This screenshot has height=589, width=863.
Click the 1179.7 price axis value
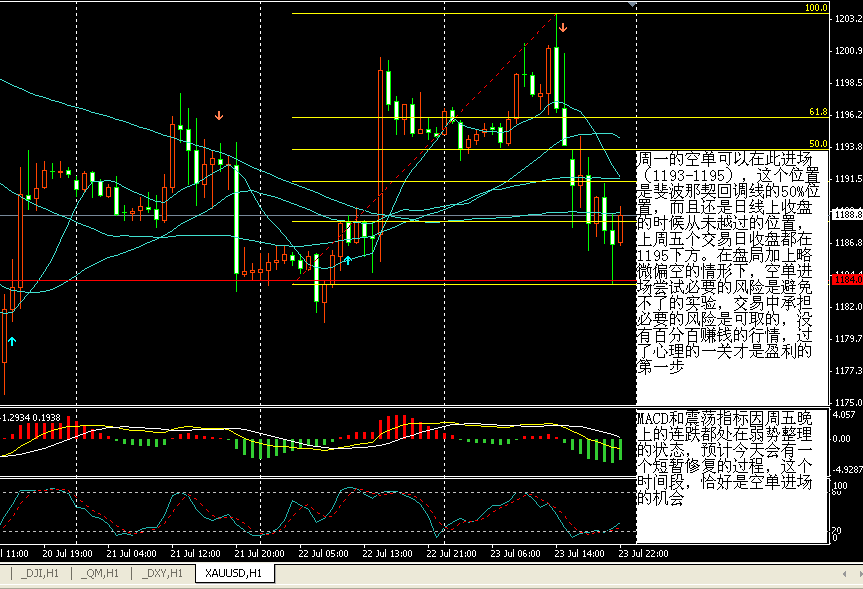[848, 339]
